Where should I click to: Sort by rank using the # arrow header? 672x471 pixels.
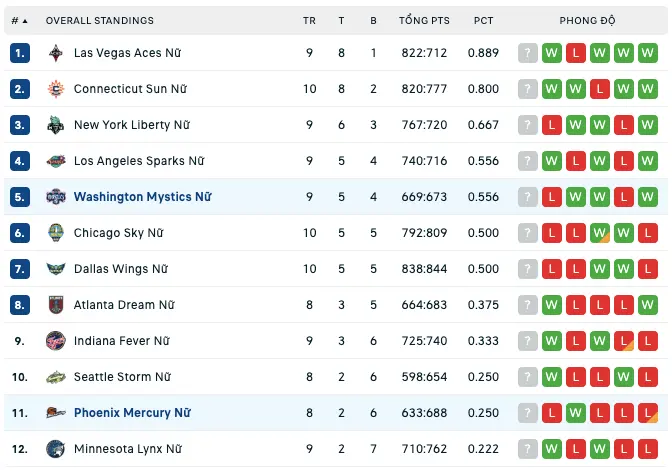19,21
